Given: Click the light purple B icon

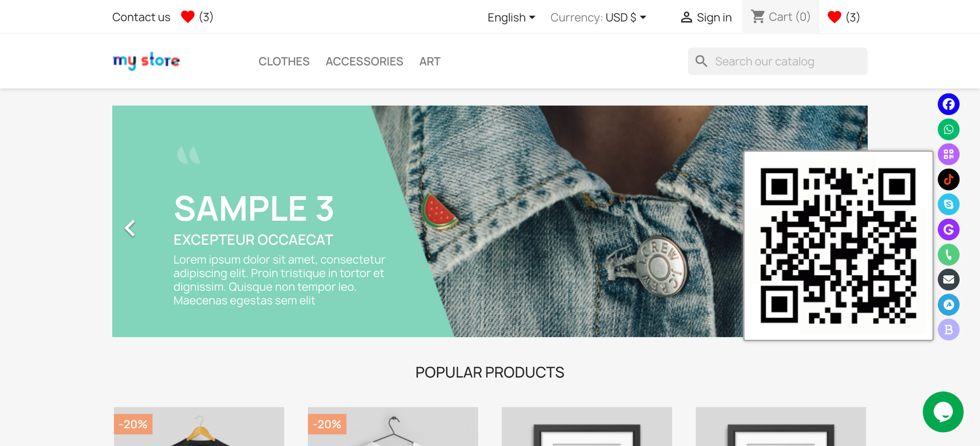Looking at the screenshot, I should coord(948,330).
